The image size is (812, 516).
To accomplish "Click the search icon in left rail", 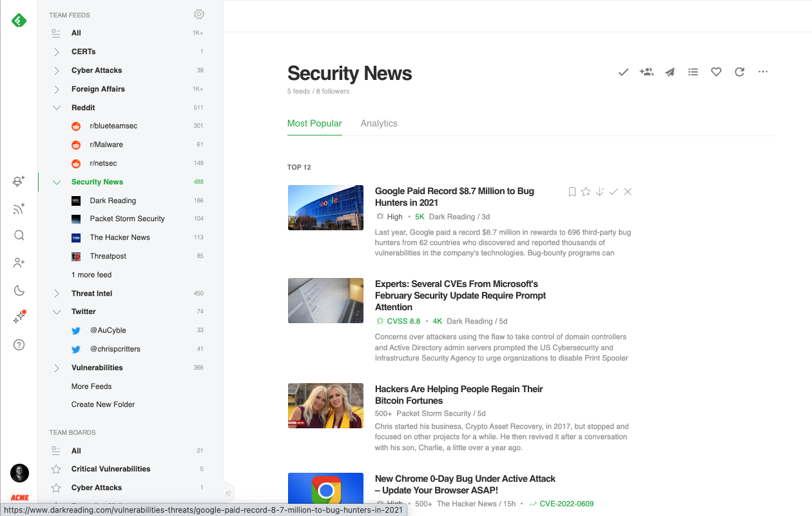I will click(19, 235).
